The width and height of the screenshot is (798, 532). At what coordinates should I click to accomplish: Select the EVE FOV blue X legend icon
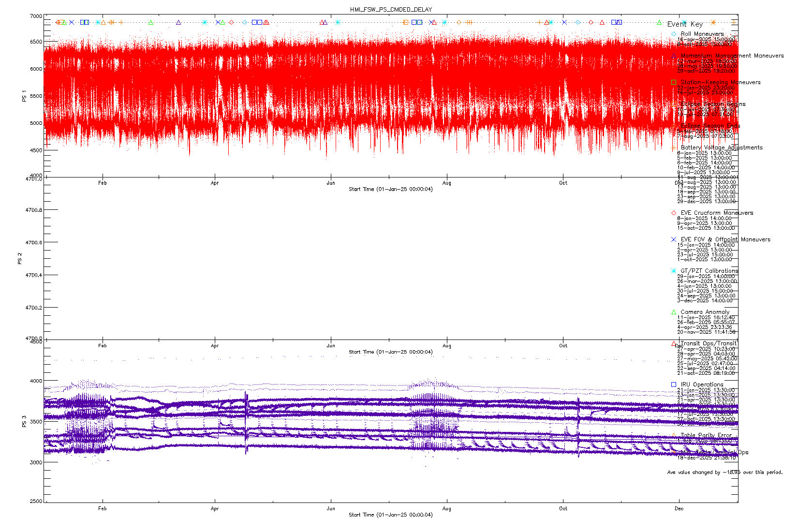click(x=674, y=239)
